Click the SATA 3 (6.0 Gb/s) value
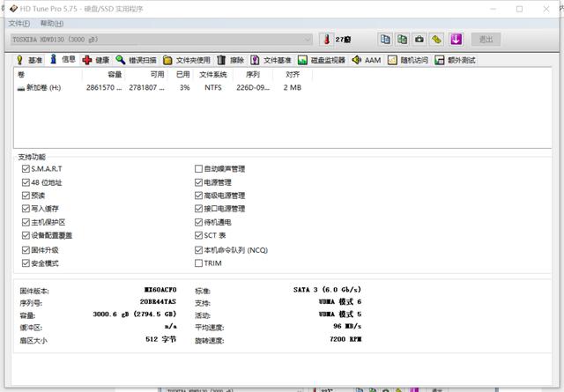Image resolution: width=564 pixels, height=392 pixels. pos(327,290)
